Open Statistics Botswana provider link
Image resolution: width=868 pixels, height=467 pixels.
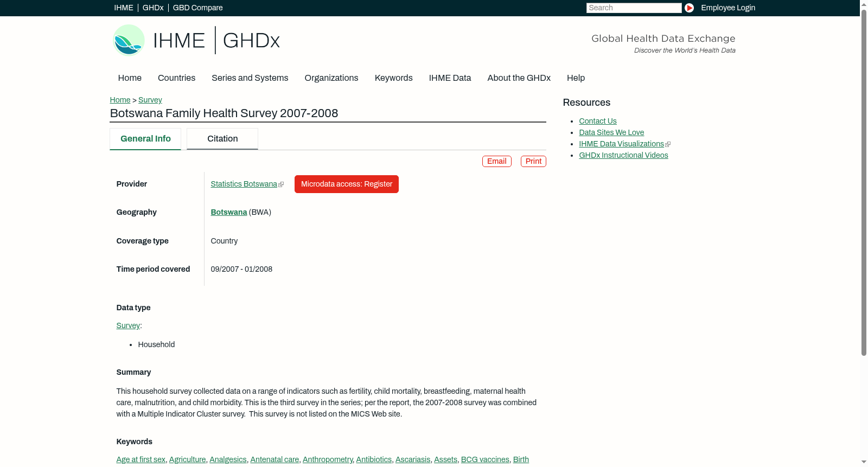[x=244, y=184]
